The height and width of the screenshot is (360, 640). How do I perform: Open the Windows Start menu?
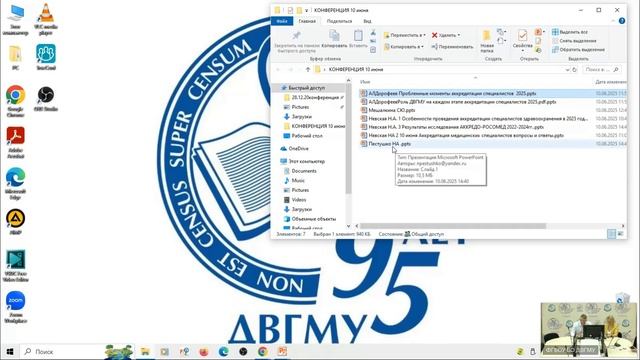click(10, 351)
